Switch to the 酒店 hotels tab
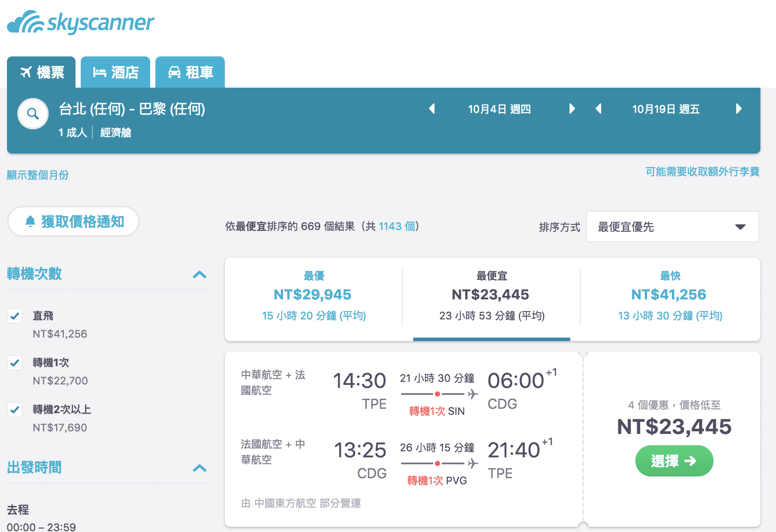The height and width of the screenshot is (532, 776). (115, 72)
